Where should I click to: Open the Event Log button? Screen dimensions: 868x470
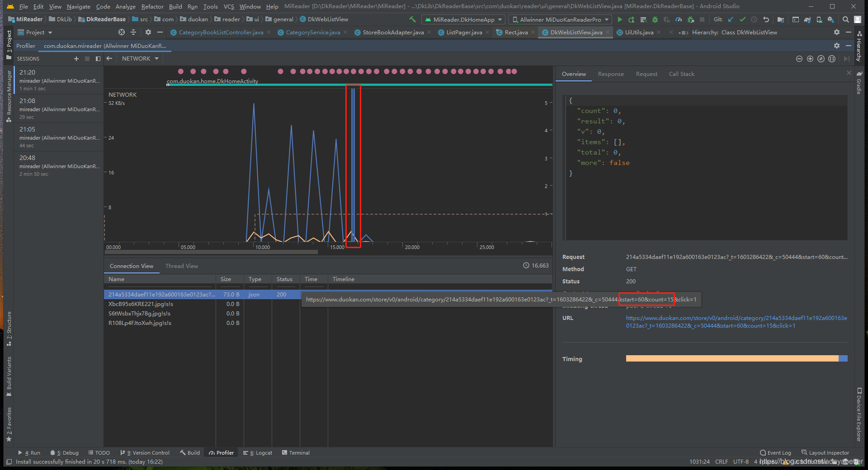(x=776, y=452)
